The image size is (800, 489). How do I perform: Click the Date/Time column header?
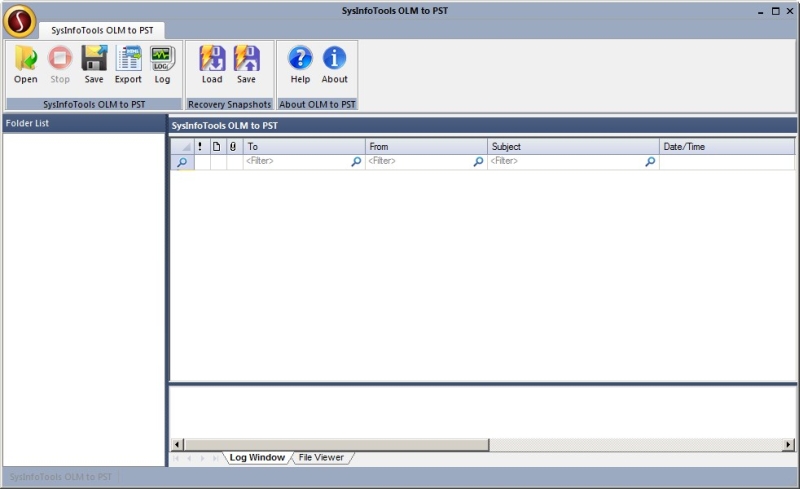pos(727,146)
